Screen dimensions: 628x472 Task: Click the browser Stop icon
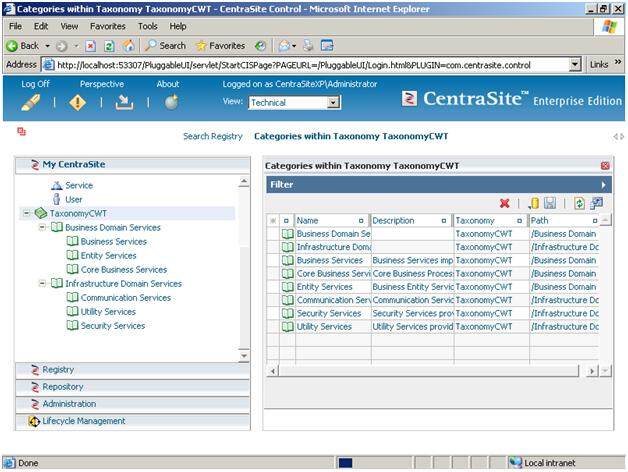tap(91, 46)
